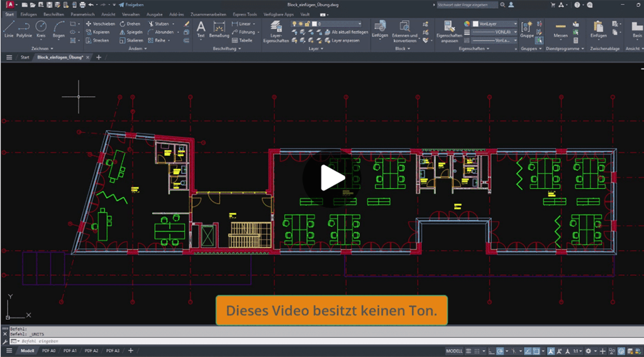Open Erkennen und konvertieren tool
Screen dimensions: 644x357
coord(404,31)
